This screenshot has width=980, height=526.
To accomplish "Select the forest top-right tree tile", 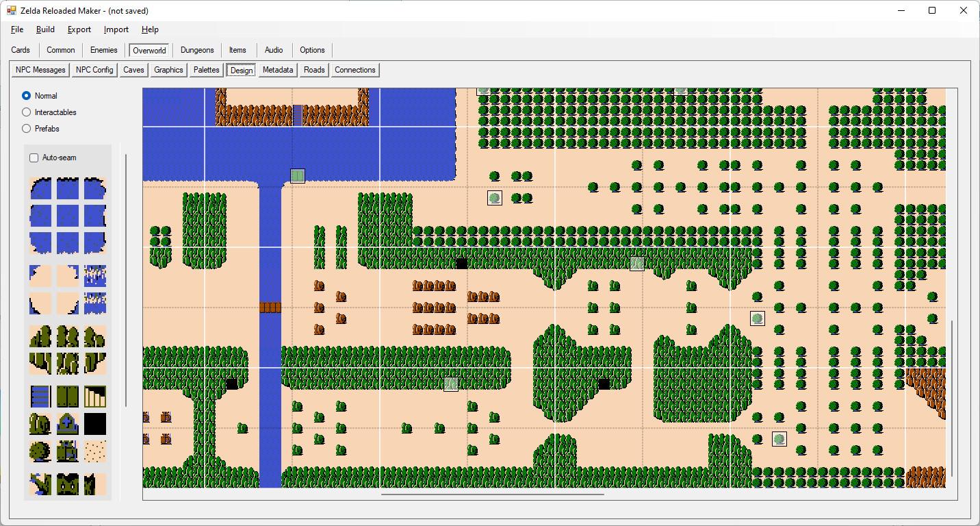I will point(95,336).
